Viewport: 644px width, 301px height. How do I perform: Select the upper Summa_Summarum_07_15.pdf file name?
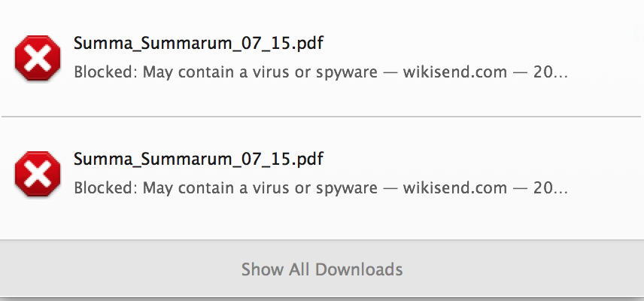tap(199, 43)
